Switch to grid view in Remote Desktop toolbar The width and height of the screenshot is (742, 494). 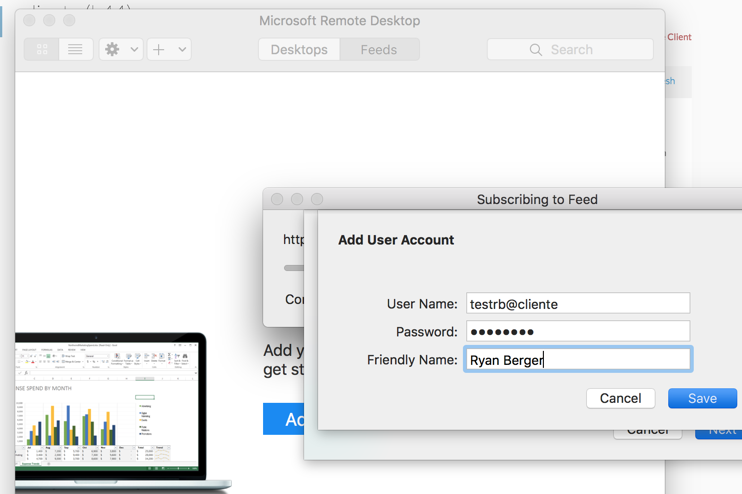(42, 49)
